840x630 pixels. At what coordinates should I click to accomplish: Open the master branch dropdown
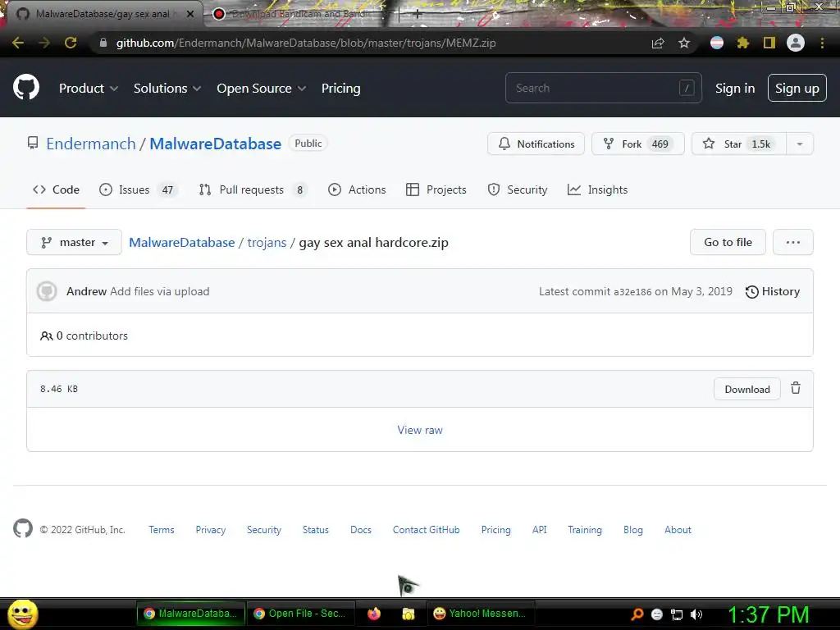[x=74, y=242]
